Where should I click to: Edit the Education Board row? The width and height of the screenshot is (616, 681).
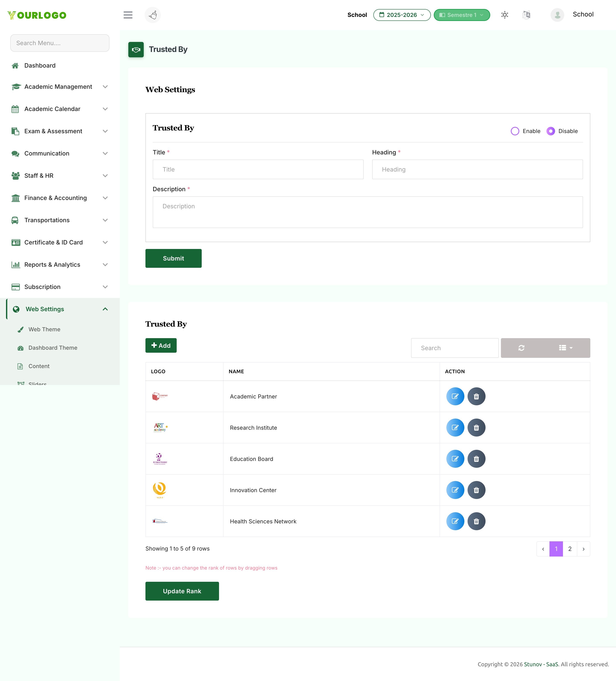[x=455, y=459]
